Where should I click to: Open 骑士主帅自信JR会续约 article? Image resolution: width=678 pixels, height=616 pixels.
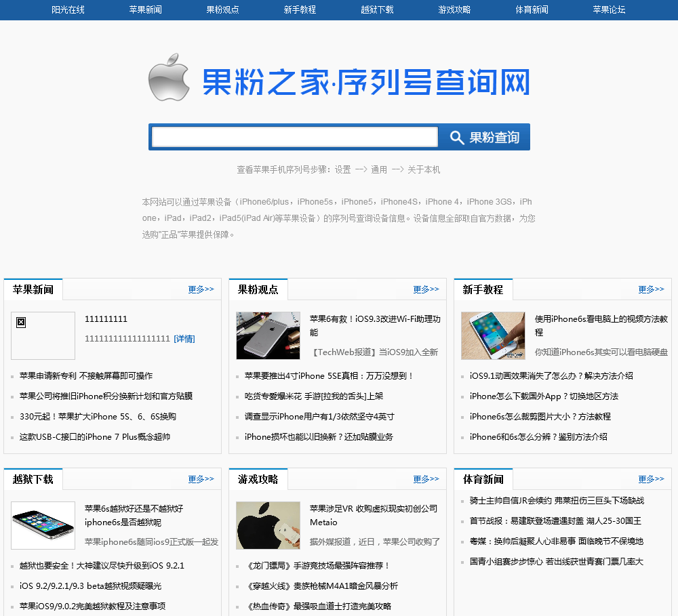coord(557,500)
